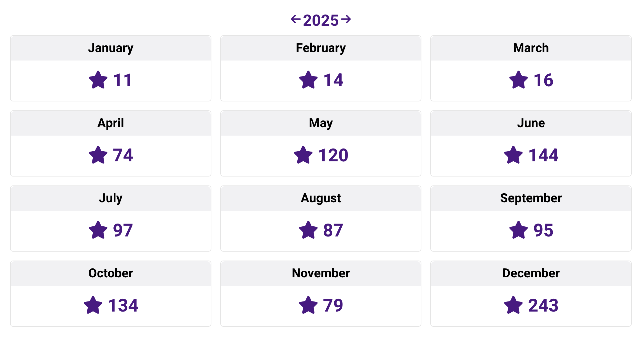Viewport: 644px width, 339px height.
Task: Click the star icon for January
Action: click(99, 80)
